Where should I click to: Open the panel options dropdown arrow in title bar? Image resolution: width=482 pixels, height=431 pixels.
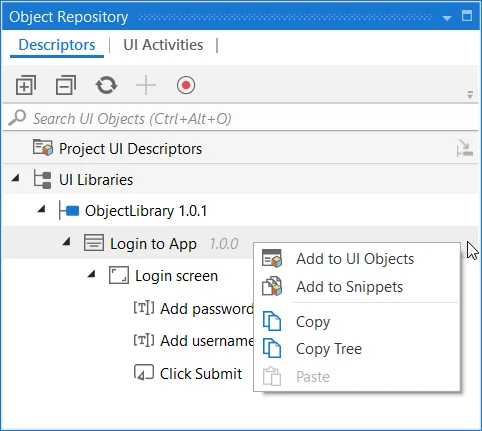pos(447,18)
